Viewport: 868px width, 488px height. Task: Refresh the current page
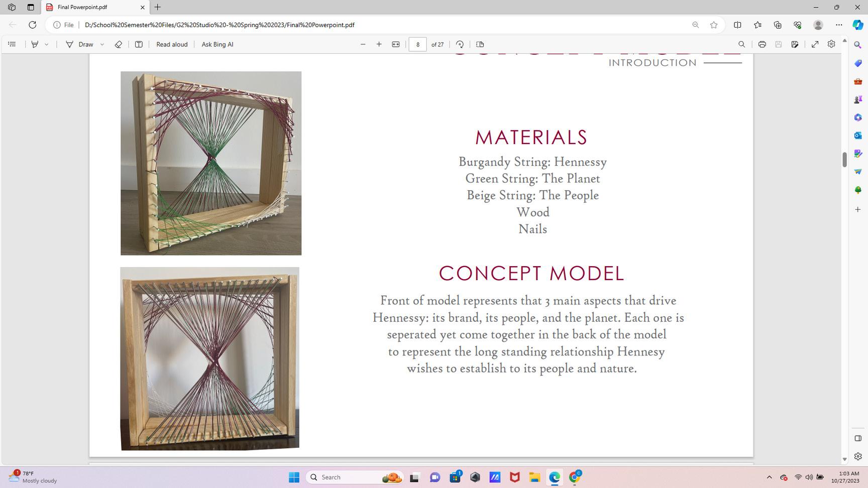pos(33,25)
